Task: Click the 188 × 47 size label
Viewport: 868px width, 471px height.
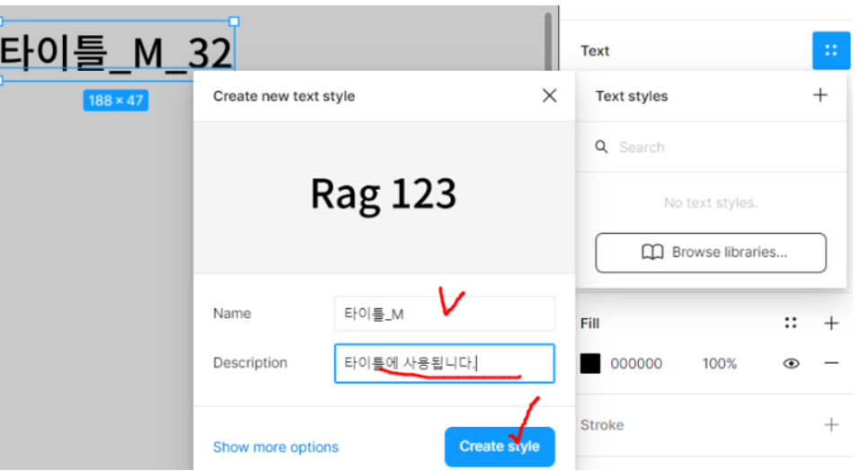Action: click(x=116, y=101)
